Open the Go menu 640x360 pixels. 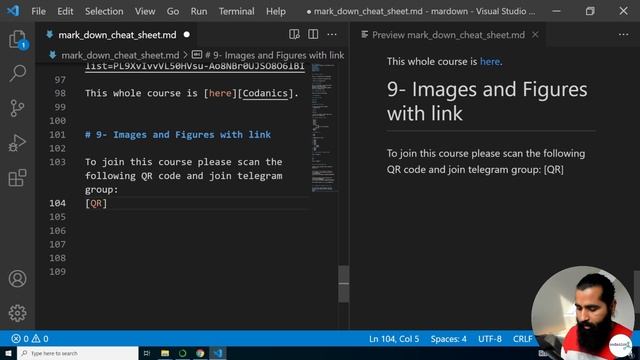[173, 11]
